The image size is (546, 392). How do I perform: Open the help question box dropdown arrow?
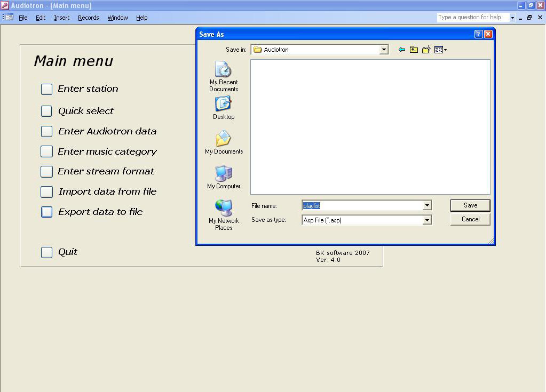coord(512,18)
